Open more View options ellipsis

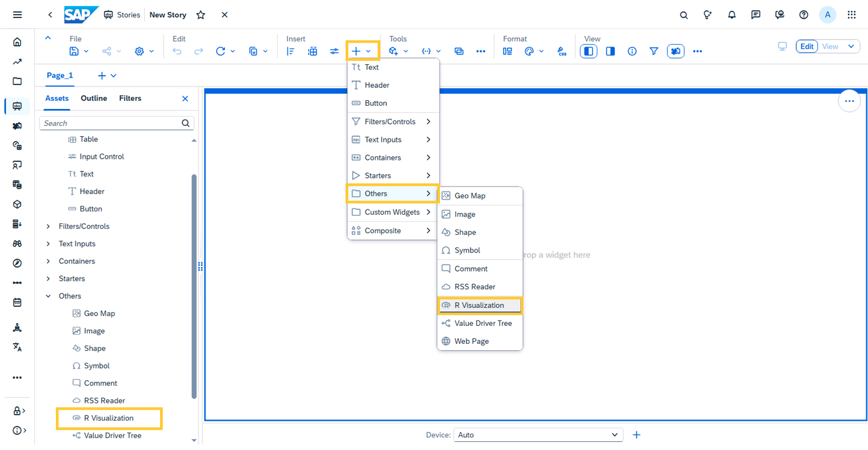tap(698, 51)
